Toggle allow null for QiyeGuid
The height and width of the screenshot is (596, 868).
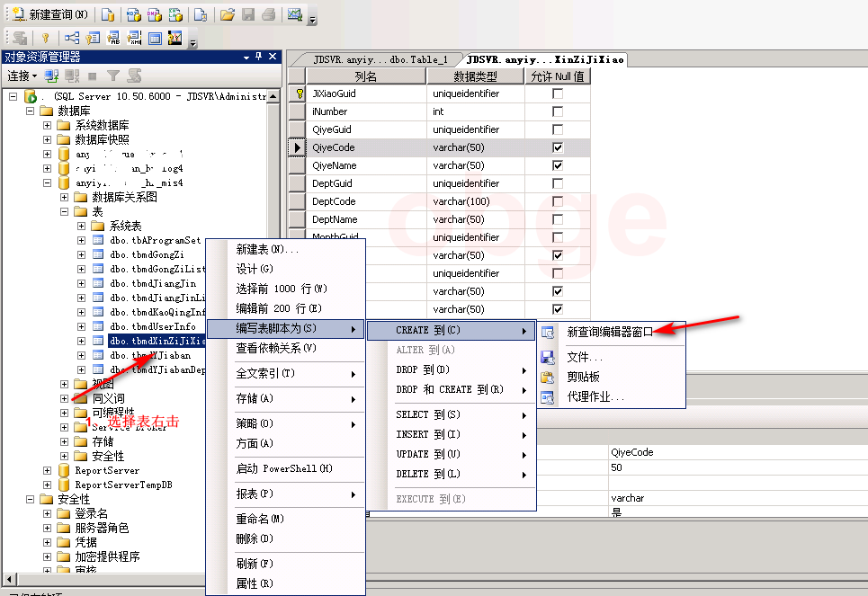558,129
